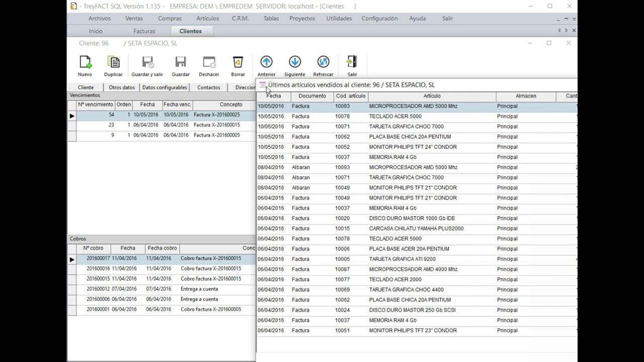644x362 pixels.
Task: Open the Contactos sub-tab
Action: [209, 87]
